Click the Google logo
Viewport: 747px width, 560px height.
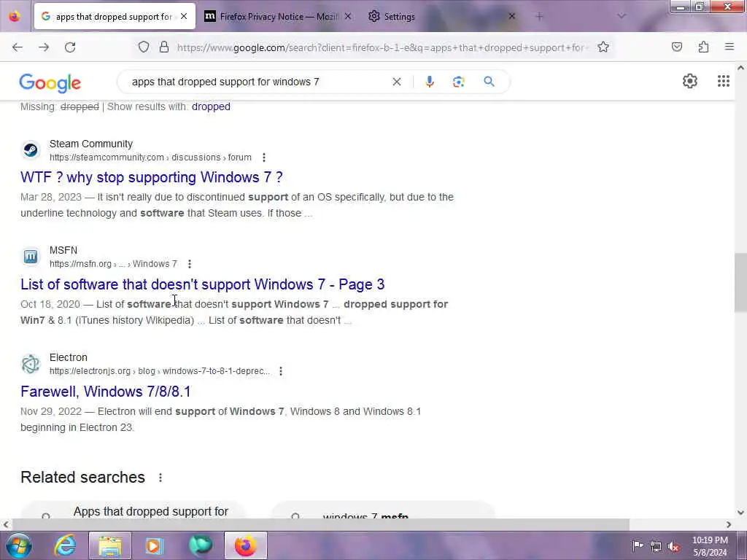[x=50, y=83]
